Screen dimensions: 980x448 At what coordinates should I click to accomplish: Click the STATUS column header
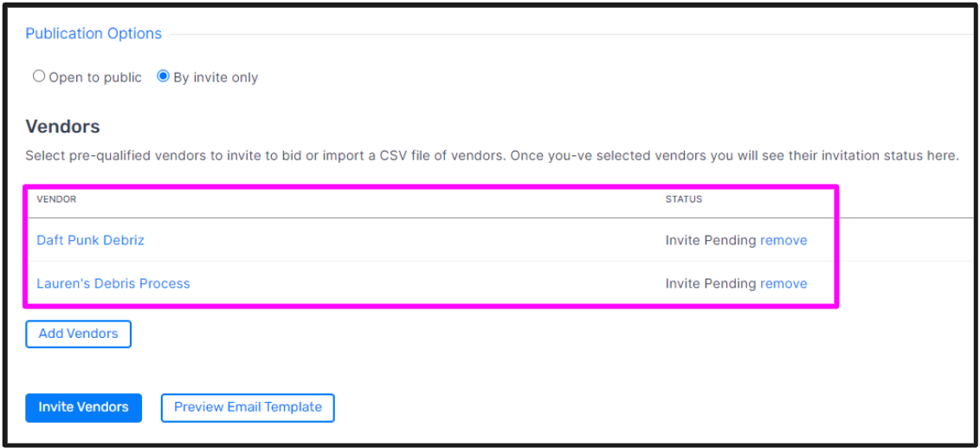coord(684,199)
